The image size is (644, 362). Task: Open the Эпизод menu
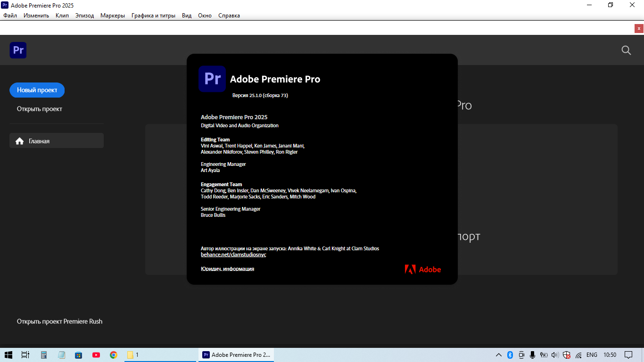point(85,16)
